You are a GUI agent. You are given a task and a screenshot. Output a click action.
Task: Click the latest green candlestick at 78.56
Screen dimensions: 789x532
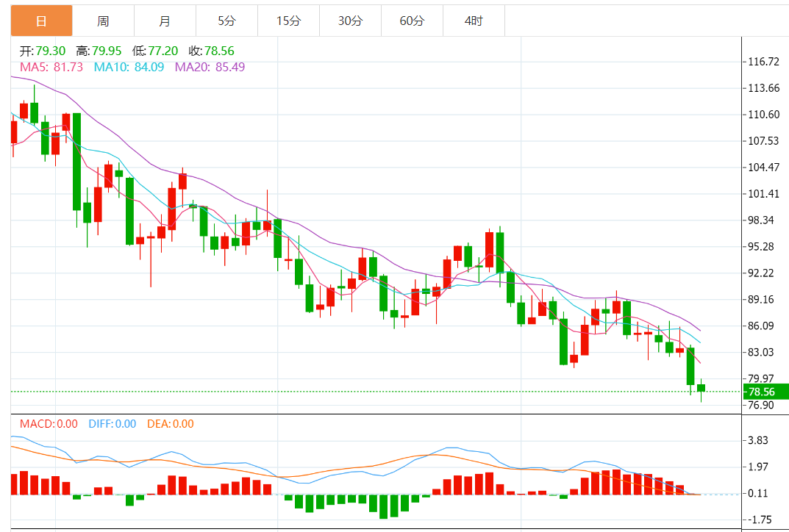pos(701,388)
